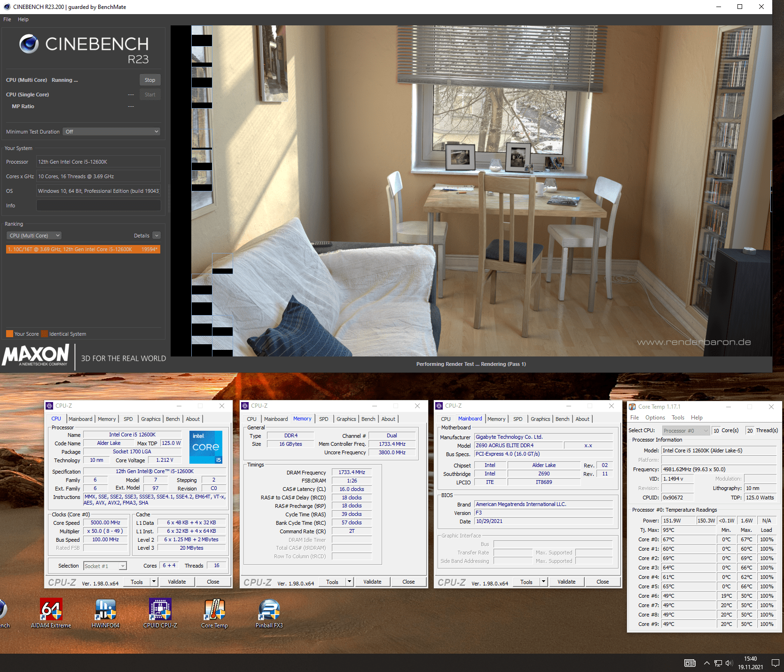This screenshot has width=784, height=672.
Task: Open the Socket #1 selection dropdown in CPU-Z
Action: tap(105, 566)
